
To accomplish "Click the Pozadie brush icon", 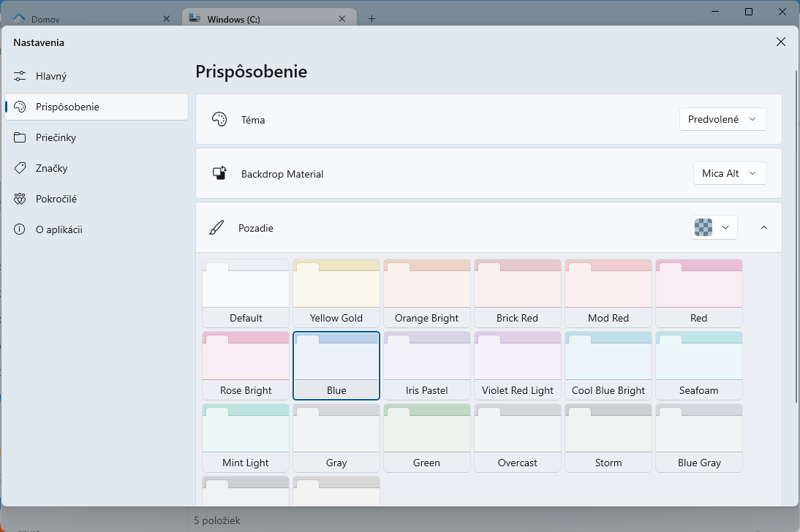I will pos(216,228).
